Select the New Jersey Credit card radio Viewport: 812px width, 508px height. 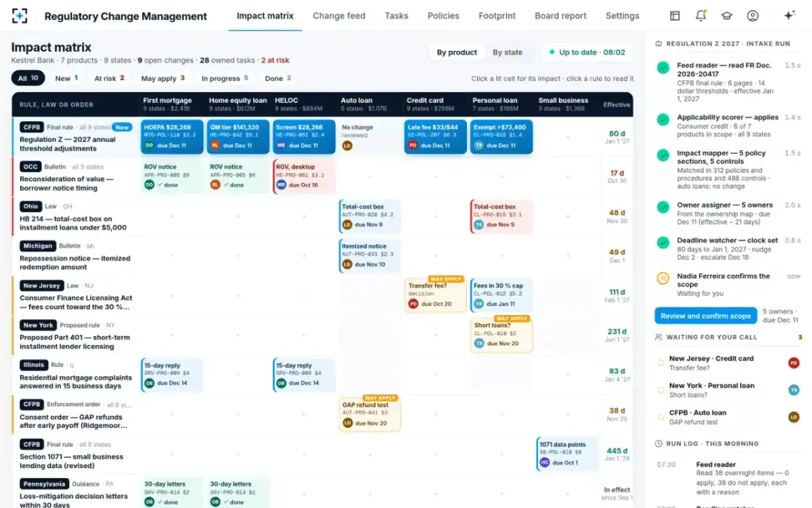(660, 363)
